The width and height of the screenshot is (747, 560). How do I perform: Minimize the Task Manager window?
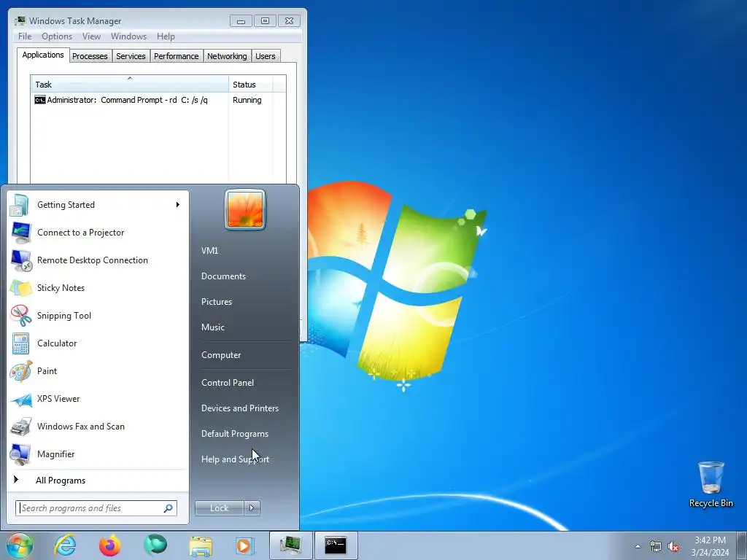tap(241, 21)
